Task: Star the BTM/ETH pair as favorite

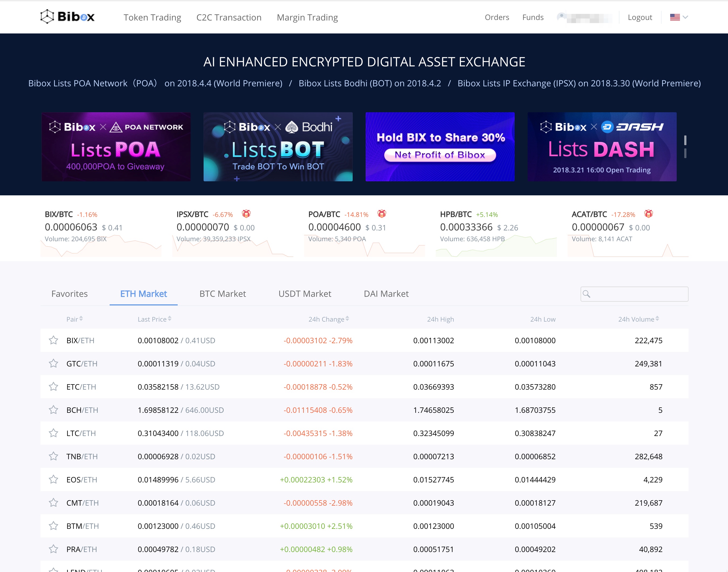Action: point(53,526)
